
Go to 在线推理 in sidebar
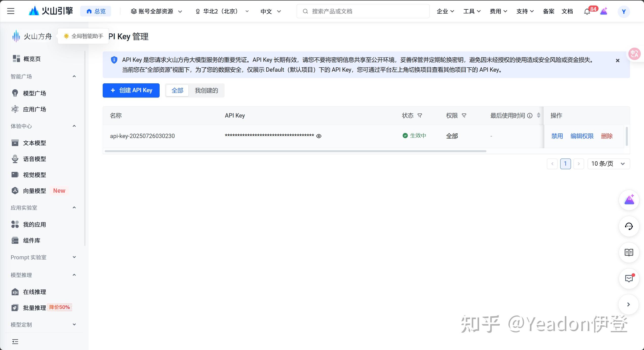tap(34, 292)
